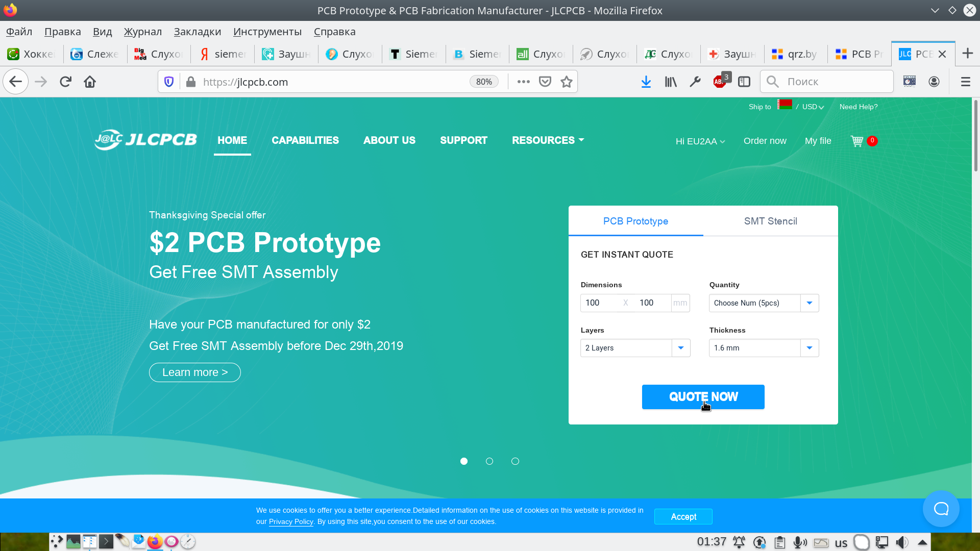Image resolution: width=980 pixels, height=551 pixels.
Task: Switch to the Хоккей browser tab
Action: pos(32,54)
